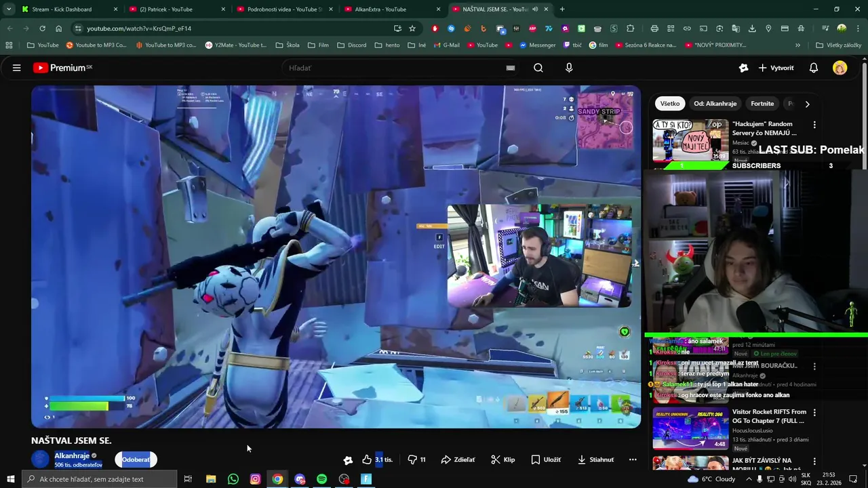
Task: Open the G-Mail bookmark
Action: 446,45
